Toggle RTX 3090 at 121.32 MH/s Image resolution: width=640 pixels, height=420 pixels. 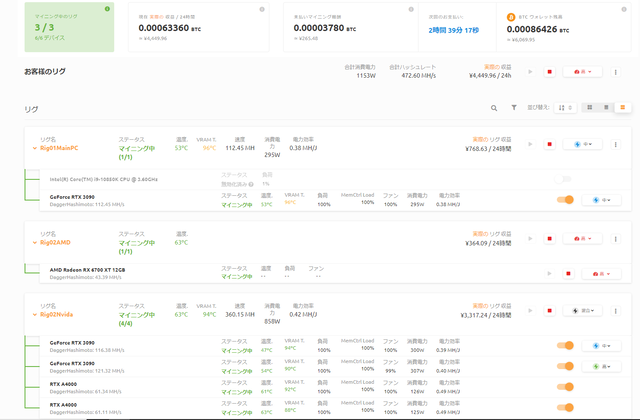(x=565, y=366)
